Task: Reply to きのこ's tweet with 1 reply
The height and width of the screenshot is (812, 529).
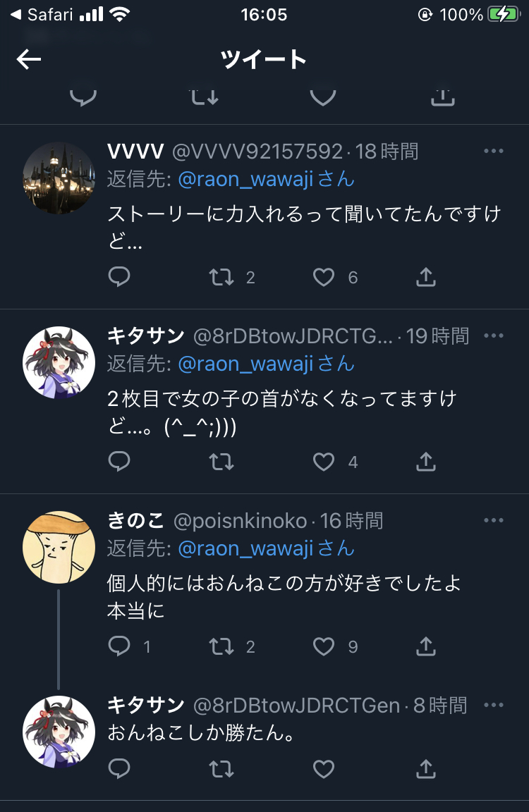Action: click(x=119, y=646)
